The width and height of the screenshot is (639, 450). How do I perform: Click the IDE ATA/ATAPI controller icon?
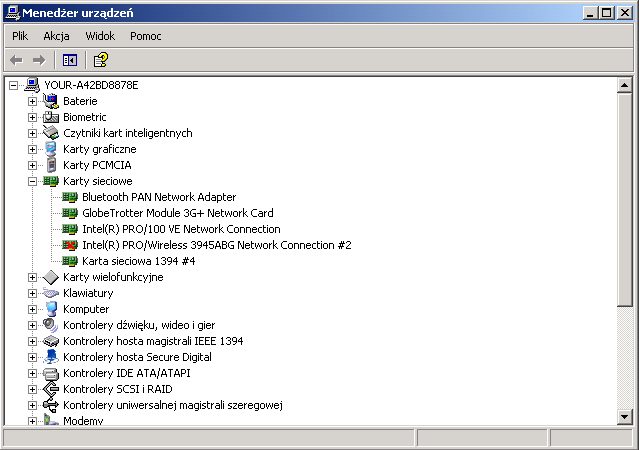[x=51, y=373]
